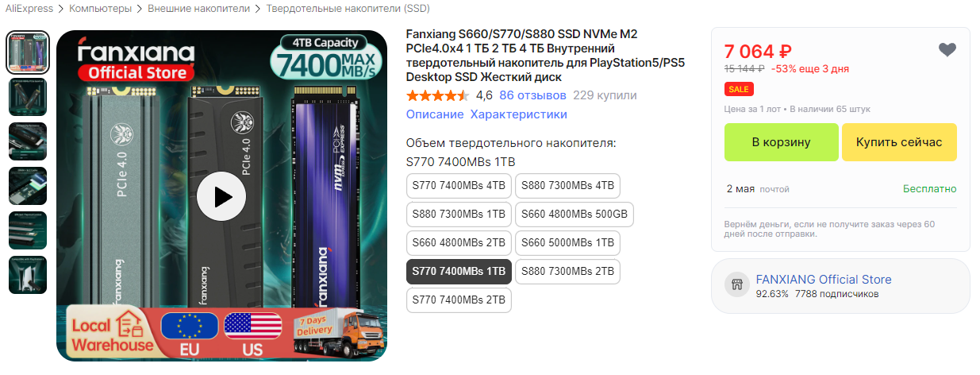Jump to the Характеристики section
Screen dimensions: 980x375
(518, 114)
